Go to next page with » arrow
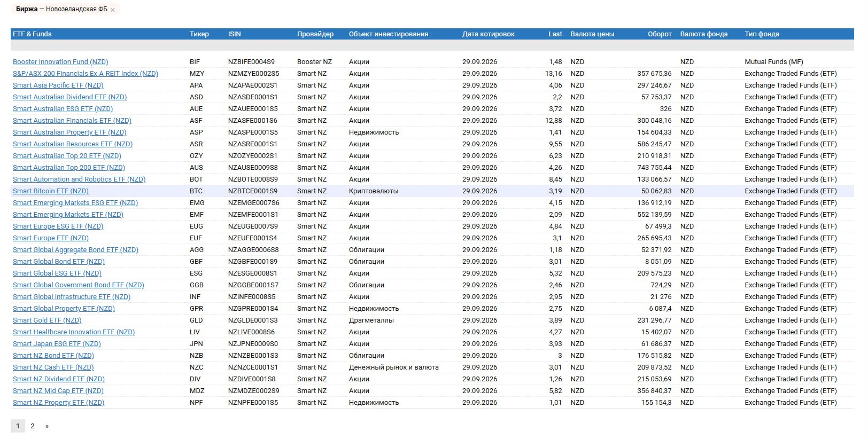The width and height of the screenshot is (868, 439). 47,426
